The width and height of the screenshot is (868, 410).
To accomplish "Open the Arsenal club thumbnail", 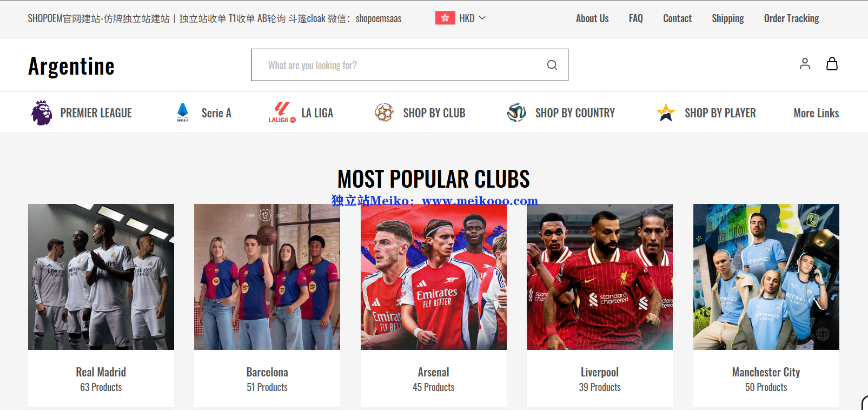I will [434, 277].
